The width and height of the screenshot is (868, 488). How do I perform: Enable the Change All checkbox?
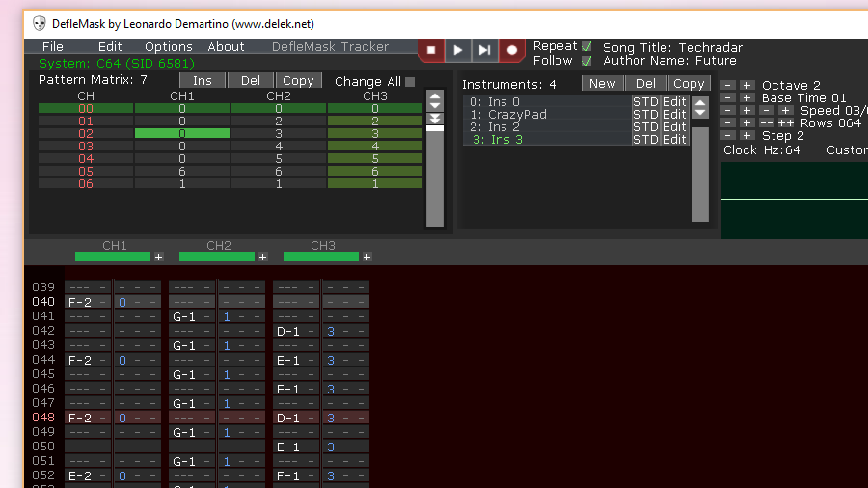point(410,82)
